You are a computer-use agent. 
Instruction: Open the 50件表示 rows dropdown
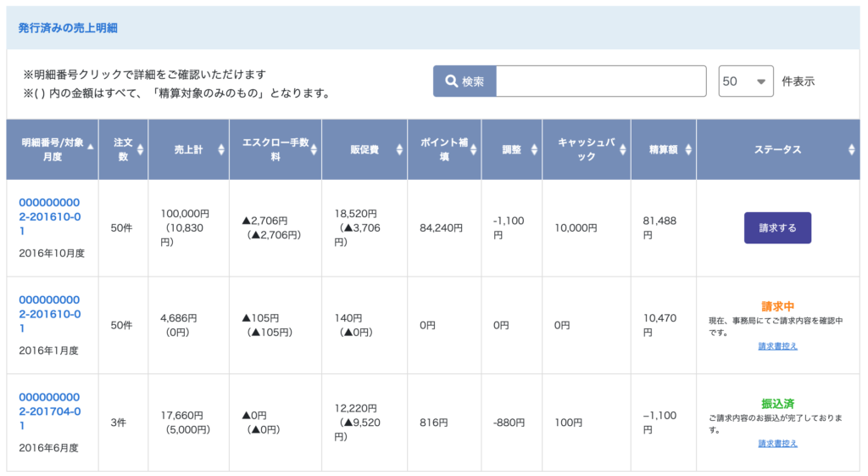tap(746, 81)
